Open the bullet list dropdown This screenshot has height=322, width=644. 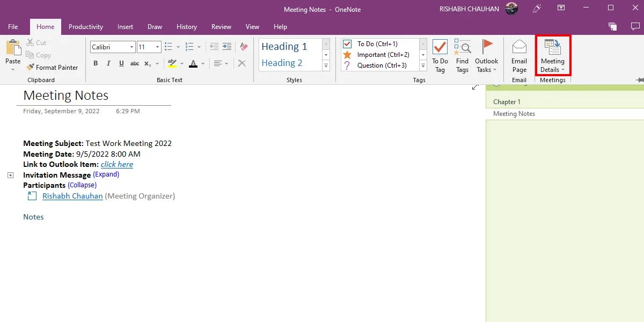click(x=178, y=47)
